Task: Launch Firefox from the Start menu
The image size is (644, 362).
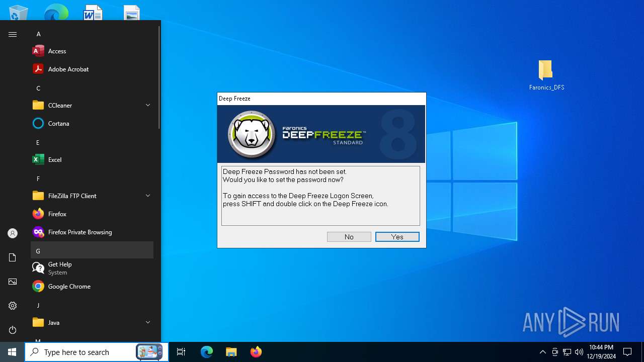Action: click(92, 214)
